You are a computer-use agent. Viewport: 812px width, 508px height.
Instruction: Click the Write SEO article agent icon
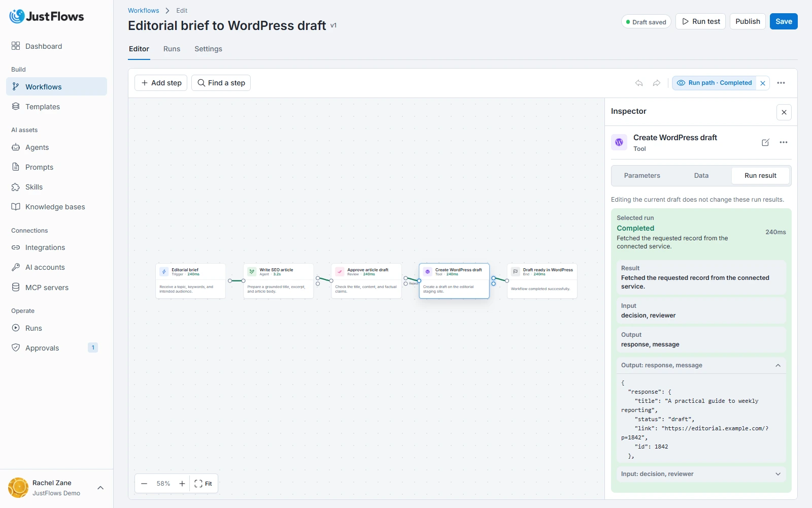tap(252, 272)
